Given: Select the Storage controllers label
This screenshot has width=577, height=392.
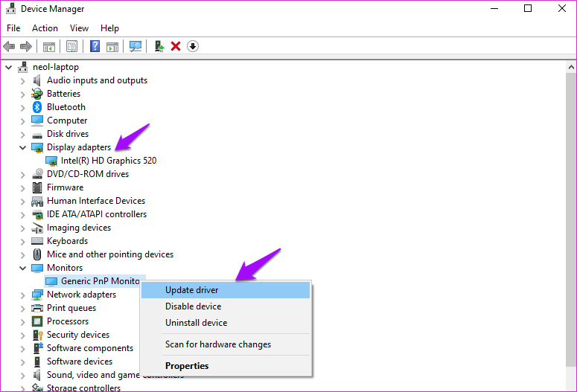Looking at the screenshot, I should click(x=83, y=388).
